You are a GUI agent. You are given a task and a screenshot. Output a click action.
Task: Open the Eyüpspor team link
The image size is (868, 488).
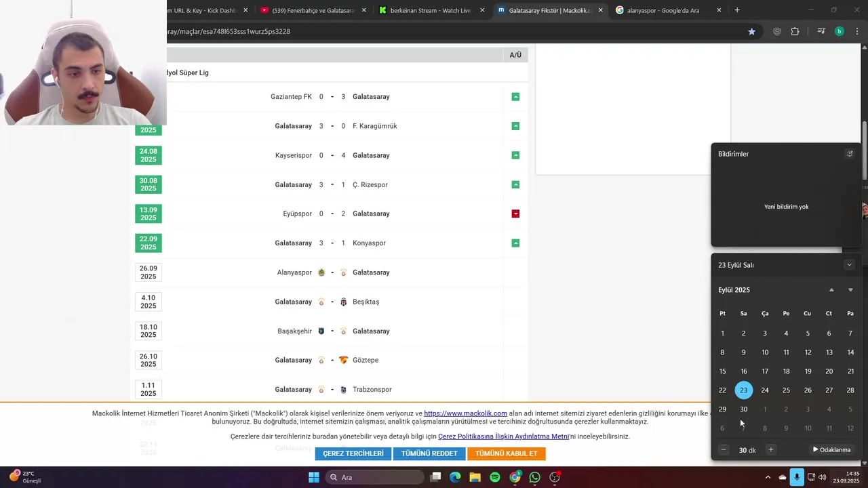point(297,213)
